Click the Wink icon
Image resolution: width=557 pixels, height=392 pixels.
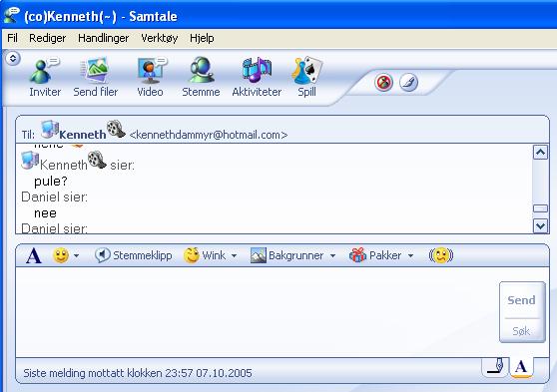[x=192, y=255]
